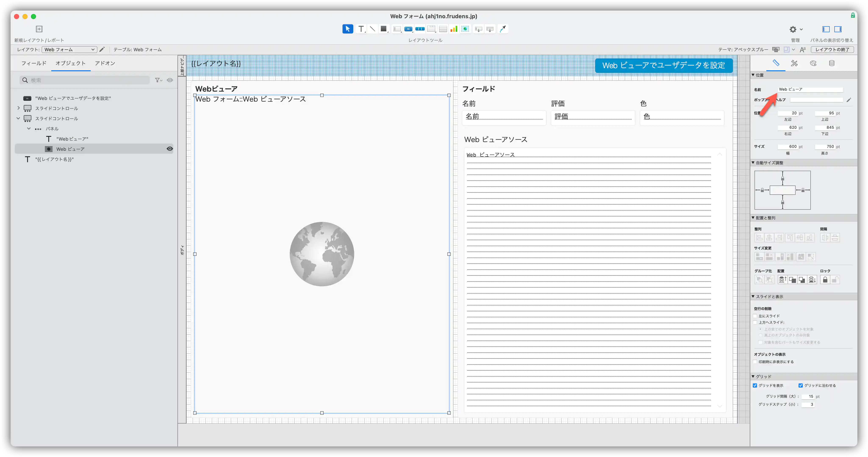Click the pencil icon beside tooltip field
This screenshot has height=457, width=868.
point(849,100)
